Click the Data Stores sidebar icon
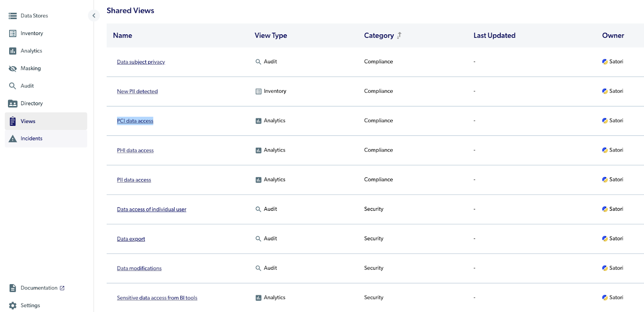Viewport: 644px width, 312px height. [12, 16]
